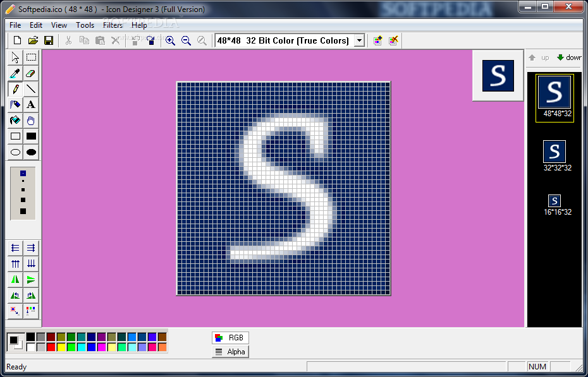This screenshot has height=377, width=588.
Task: Click the multi-color replace icon
Action: [x=31, y=311]
